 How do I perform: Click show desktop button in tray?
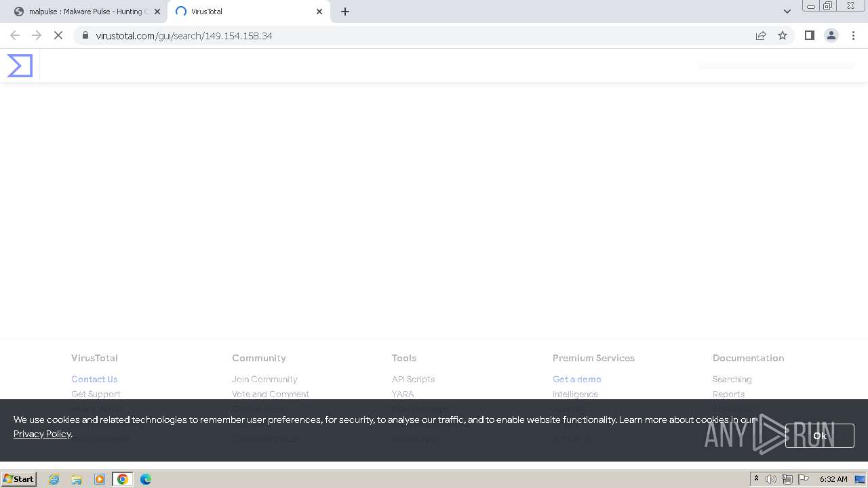click(x=861, y=479)
